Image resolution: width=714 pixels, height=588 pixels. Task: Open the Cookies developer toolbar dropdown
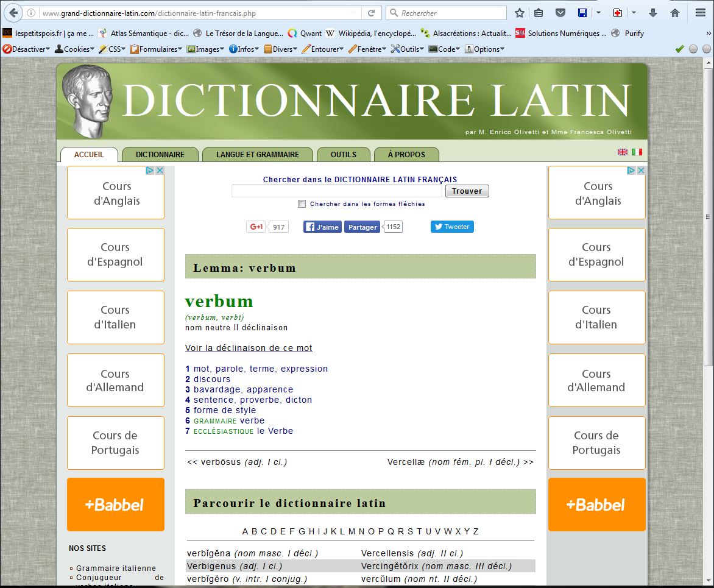point(76,49)
